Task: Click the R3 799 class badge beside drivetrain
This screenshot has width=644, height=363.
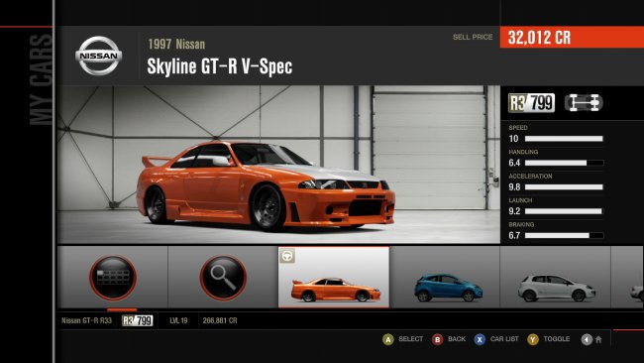Action: (x=531, y=103)
